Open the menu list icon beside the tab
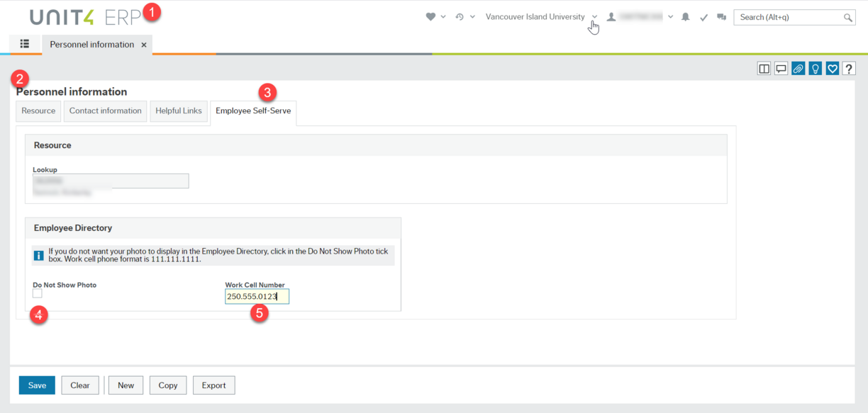 coord(24,44)
